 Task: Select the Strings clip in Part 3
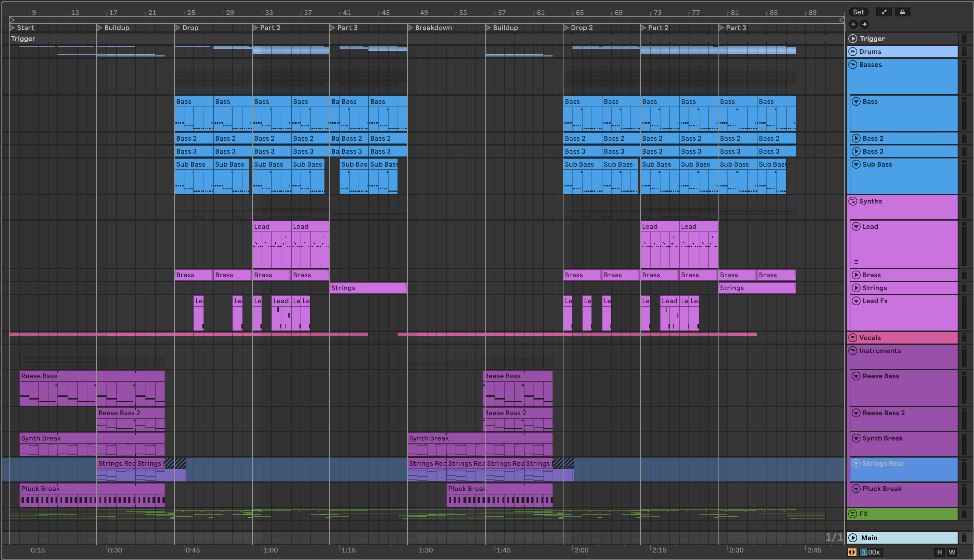368,288
